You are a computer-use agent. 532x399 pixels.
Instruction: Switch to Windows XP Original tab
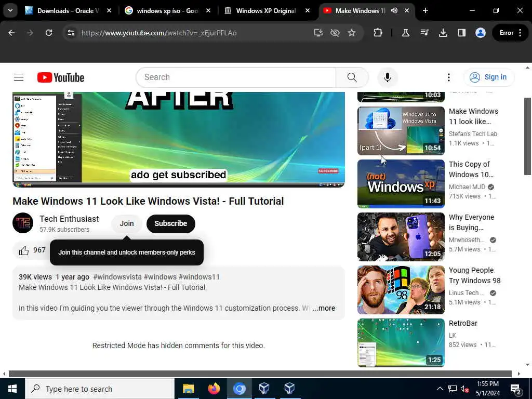click(267, 10)
